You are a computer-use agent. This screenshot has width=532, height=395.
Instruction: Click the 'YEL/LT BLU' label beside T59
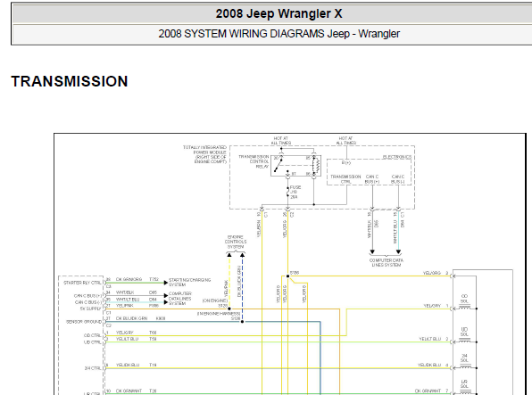128,339
